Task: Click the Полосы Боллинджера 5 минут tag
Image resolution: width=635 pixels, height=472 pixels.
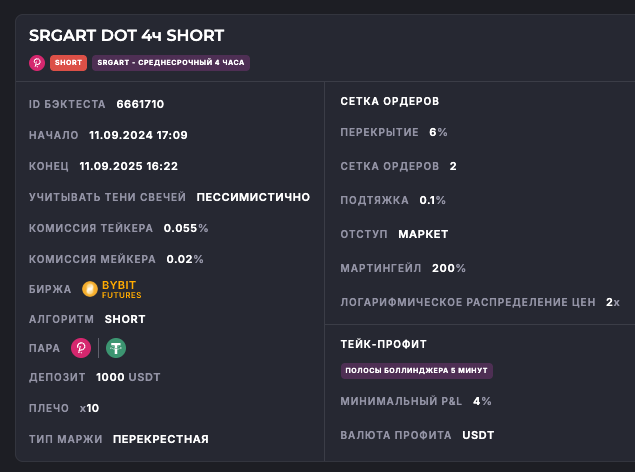Action: (416, 370)
